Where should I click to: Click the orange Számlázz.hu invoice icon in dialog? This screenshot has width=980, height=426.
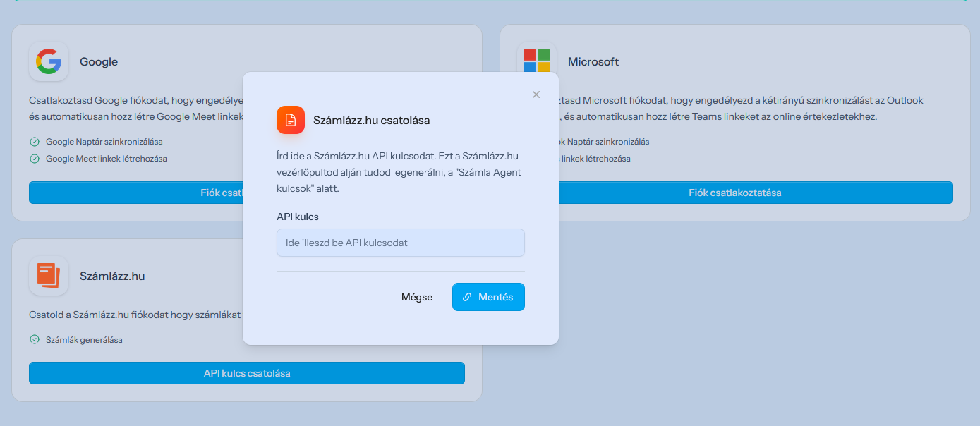point(291,120)
